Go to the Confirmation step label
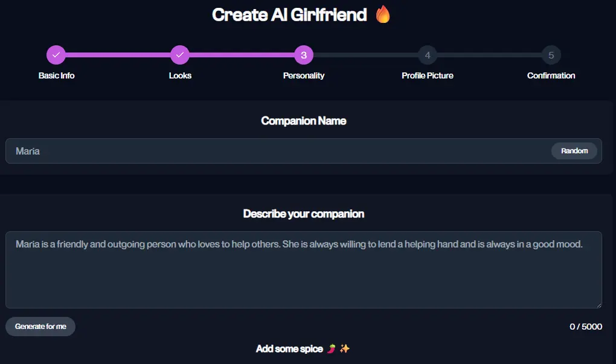Viewport: 616px width, 364px height. [x=551, y=75]
